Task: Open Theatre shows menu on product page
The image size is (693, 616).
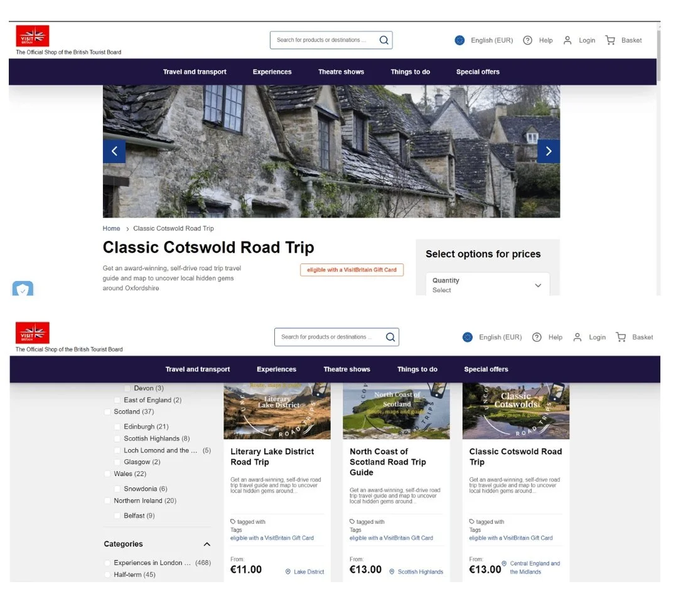Action: (341, 72)
